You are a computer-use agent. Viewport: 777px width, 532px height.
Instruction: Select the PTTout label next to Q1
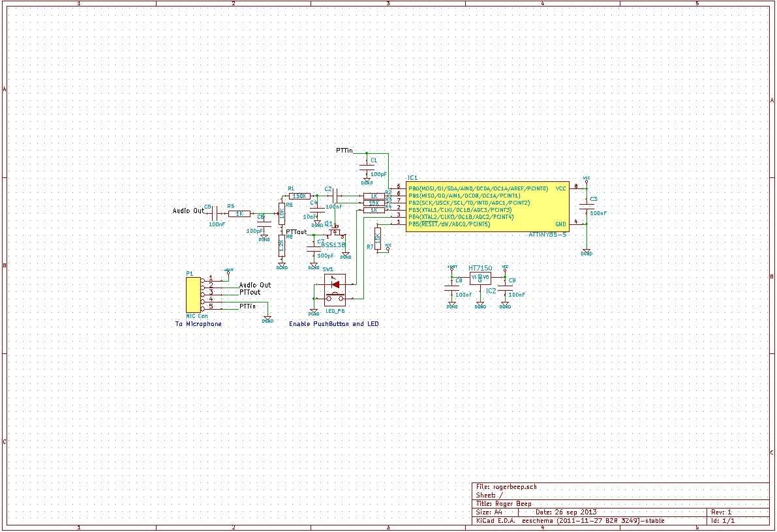point(296,232)
